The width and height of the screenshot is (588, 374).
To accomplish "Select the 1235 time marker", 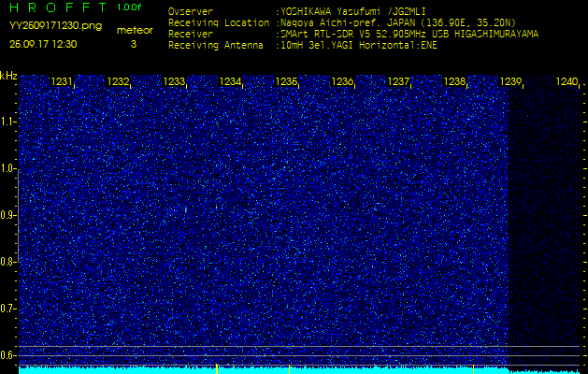I will pyautogui.click(x=286, y=82).
